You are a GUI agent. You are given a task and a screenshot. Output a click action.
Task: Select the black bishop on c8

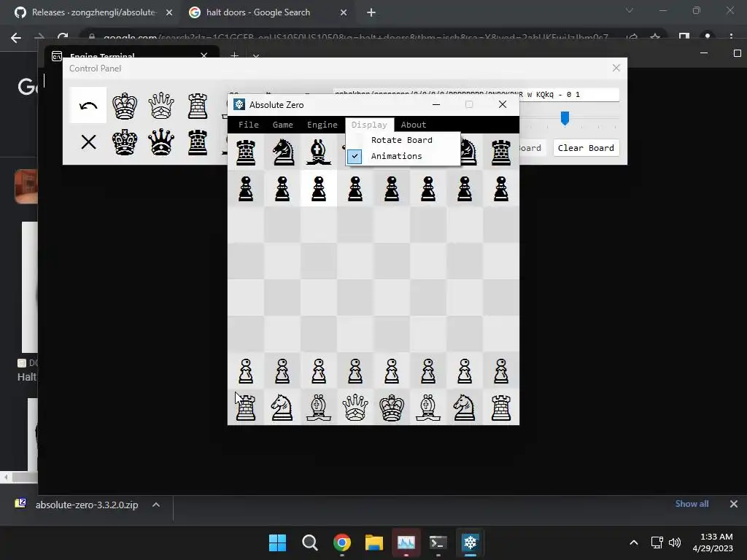(x=319, y=152)
